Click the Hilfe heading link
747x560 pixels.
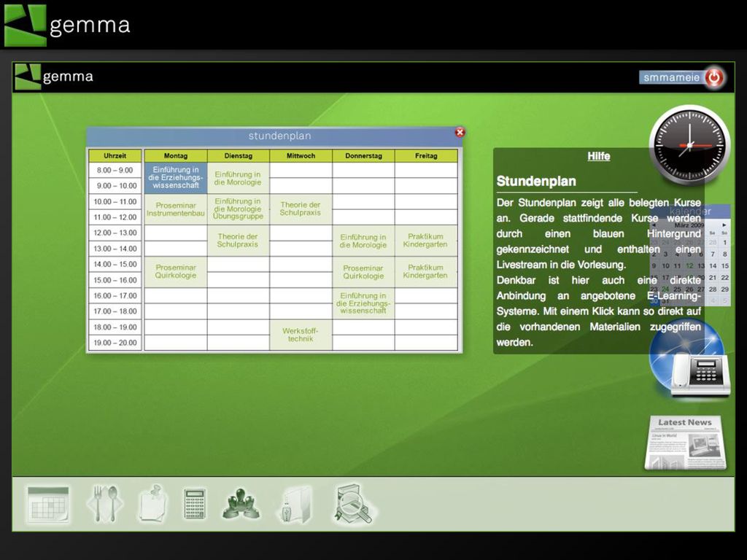[599, 156]
